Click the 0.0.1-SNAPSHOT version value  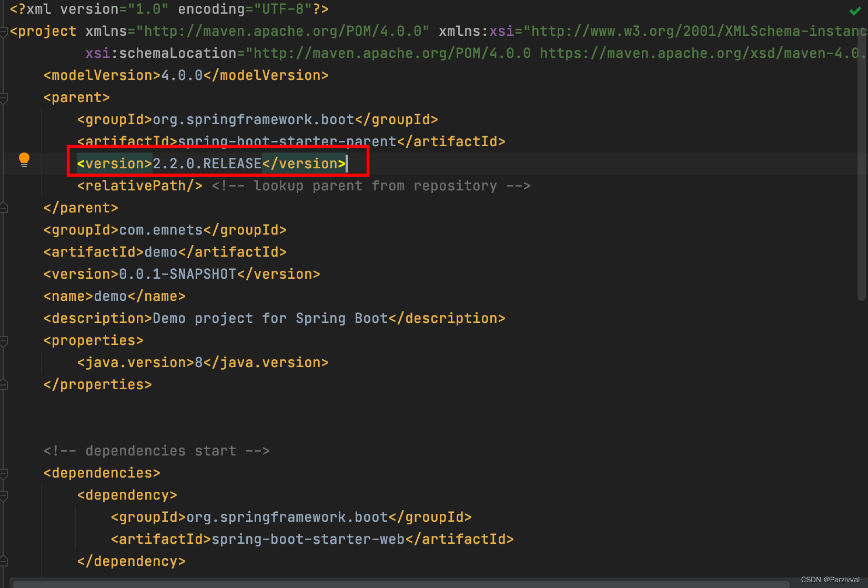(x=178, y=274)
